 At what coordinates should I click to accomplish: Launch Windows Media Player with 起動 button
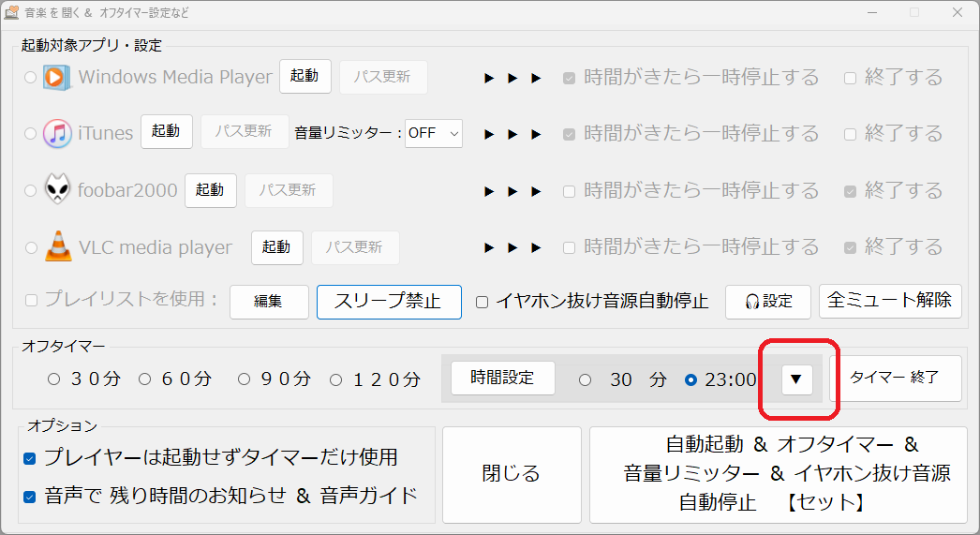(x=305, y=76)
